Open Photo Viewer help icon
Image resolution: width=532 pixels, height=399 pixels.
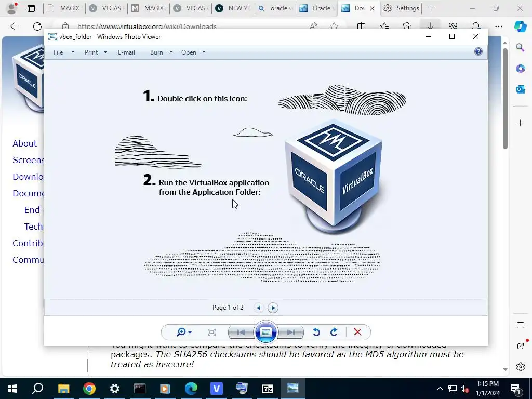click(x=478, y=51)
